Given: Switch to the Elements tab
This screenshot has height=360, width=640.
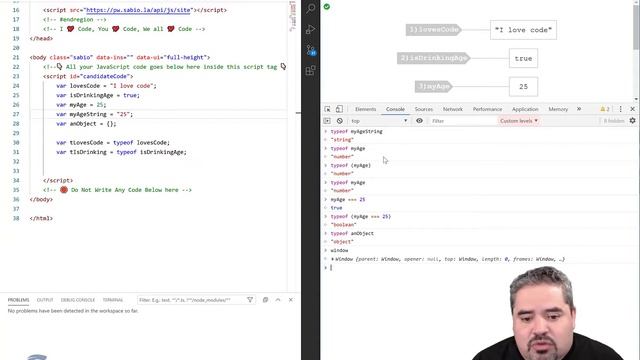Looking at the screenshot, I should [x=365, y=109].
